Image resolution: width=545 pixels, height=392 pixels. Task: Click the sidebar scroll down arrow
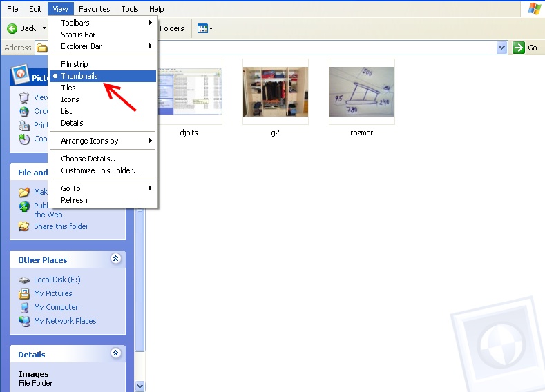coord(140,386)
